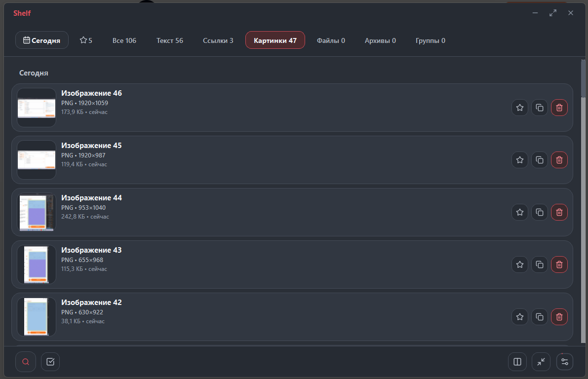Open the Ссылки 3 tab
Viewport: 588px width, 379px height.
pyautogui.click(x=218, y=40)
